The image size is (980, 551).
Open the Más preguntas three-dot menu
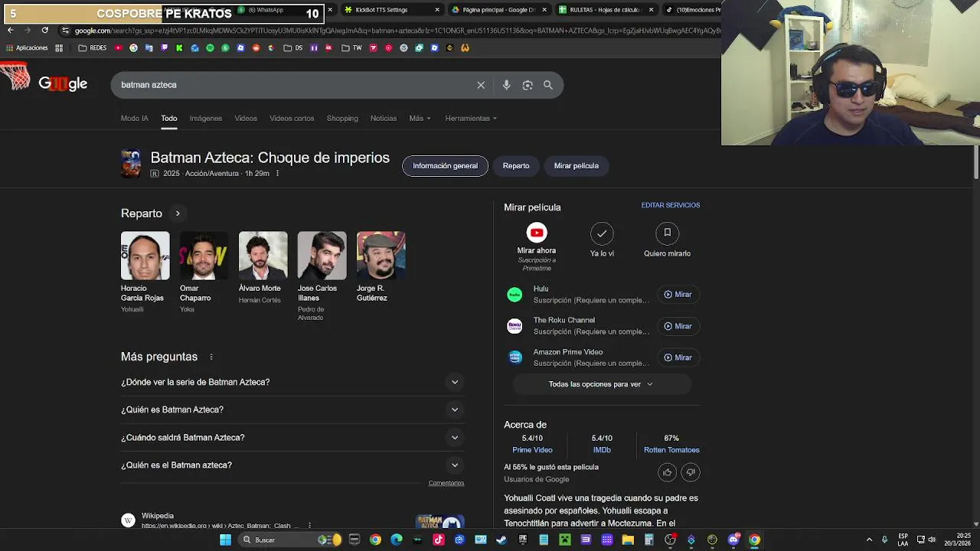pos(211,357)
